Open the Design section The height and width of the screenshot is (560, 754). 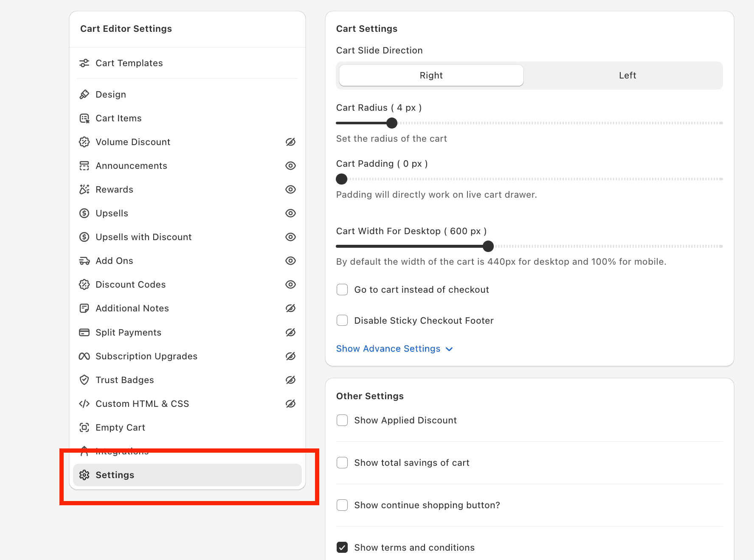[187, 95]
